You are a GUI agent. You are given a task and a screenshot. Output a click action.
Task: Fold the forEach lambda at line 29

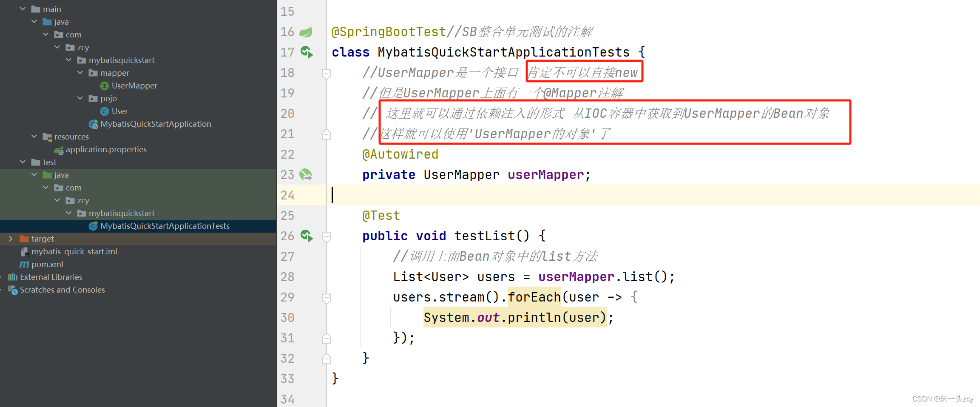(x=327, y=298)
